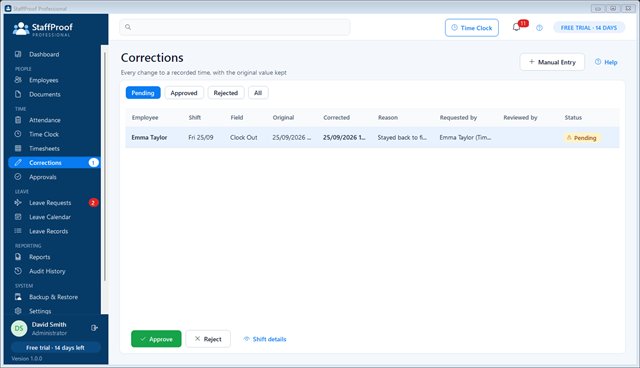Switch to the Rejected filter tab
Screen dimensions: 640x368
pyautogui.click(x=226, y=93)
